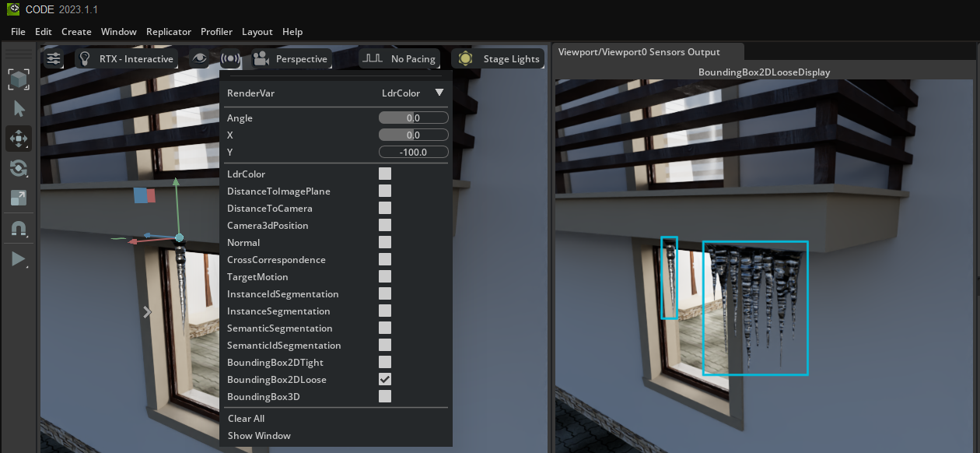Screen dimensions: 980x453
Task: Open the Perspective camera dropdown
Action: pyautogui.click(x=292, y=58)
